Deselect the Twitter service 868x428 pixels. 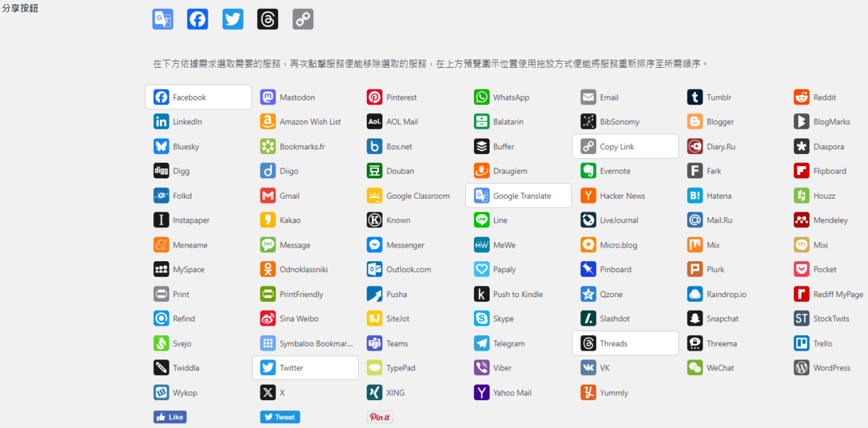[305, 368]
